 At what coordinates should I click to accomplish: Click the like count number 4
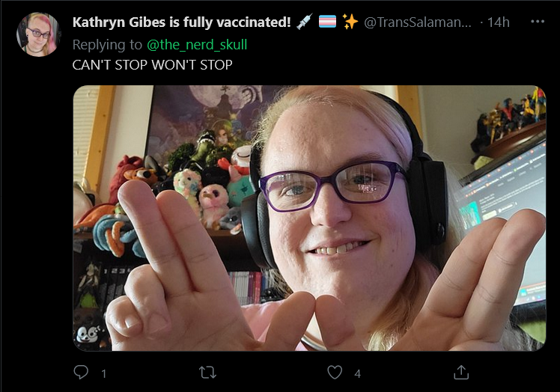click(358, 374)
